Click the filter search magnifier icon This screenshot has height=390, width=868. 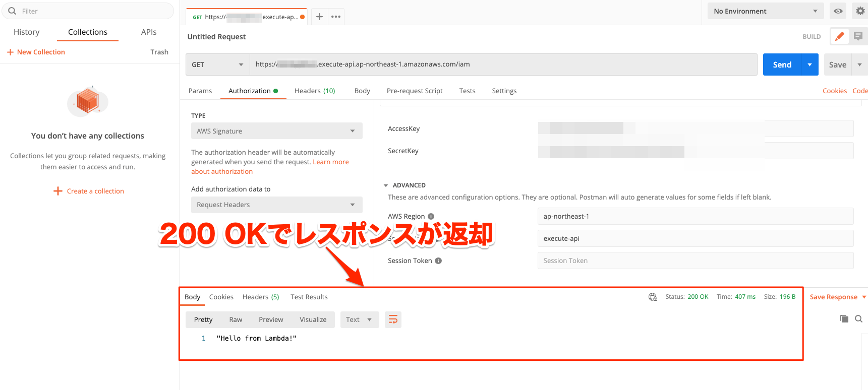(12, 11)
